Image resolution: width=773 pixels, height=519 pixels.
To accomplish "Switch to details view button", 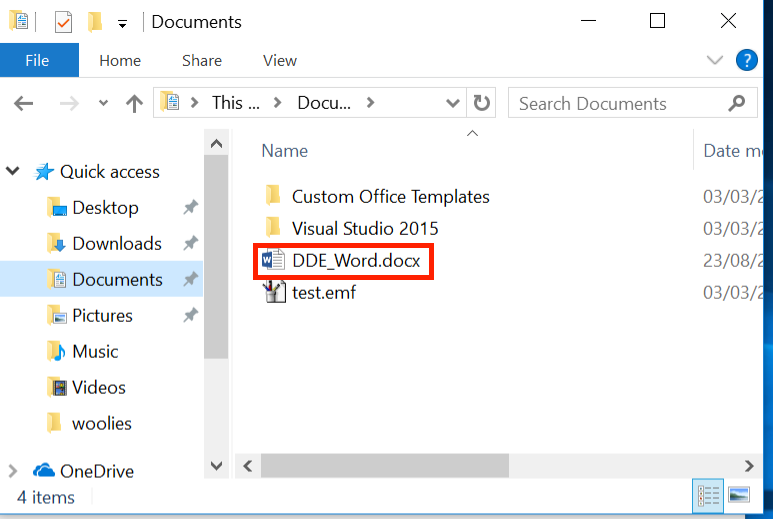I will (708, 495).
